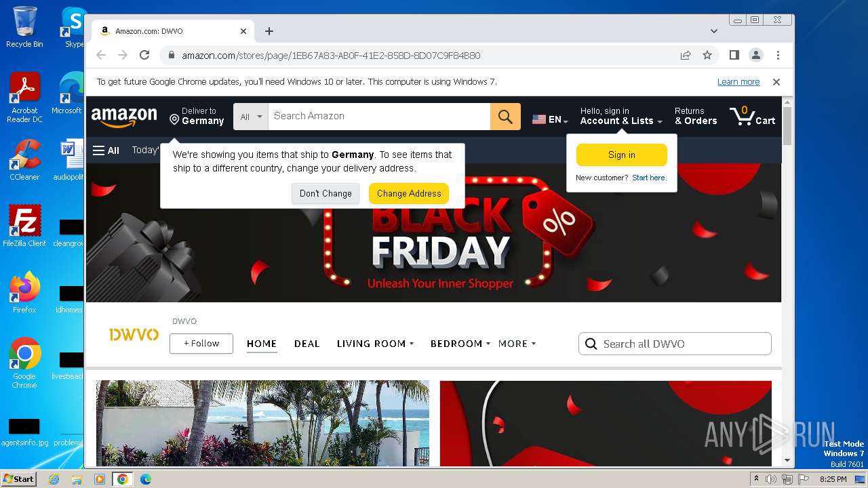Click the Sign in button
This screenshot has height=488, width=868.
tap(622, 155)
